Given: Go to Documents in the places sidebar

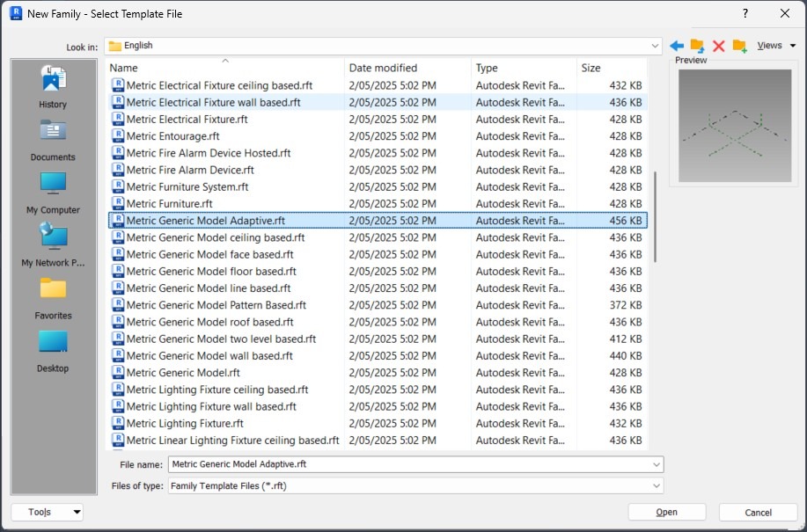Looking at the screenshot, I should [x=53, y=140].
